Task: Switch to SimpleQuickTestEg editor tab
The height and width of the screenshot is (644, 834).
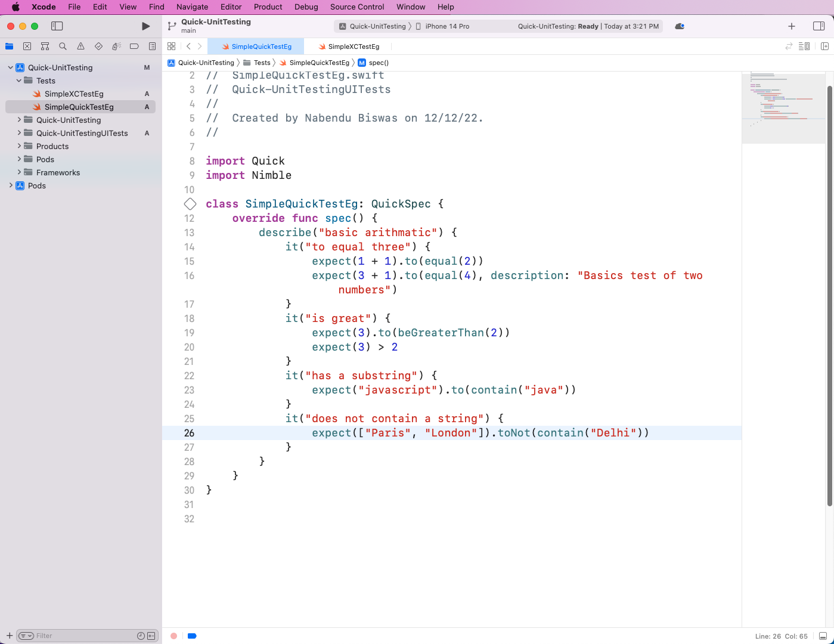Action: coord(256,47)
